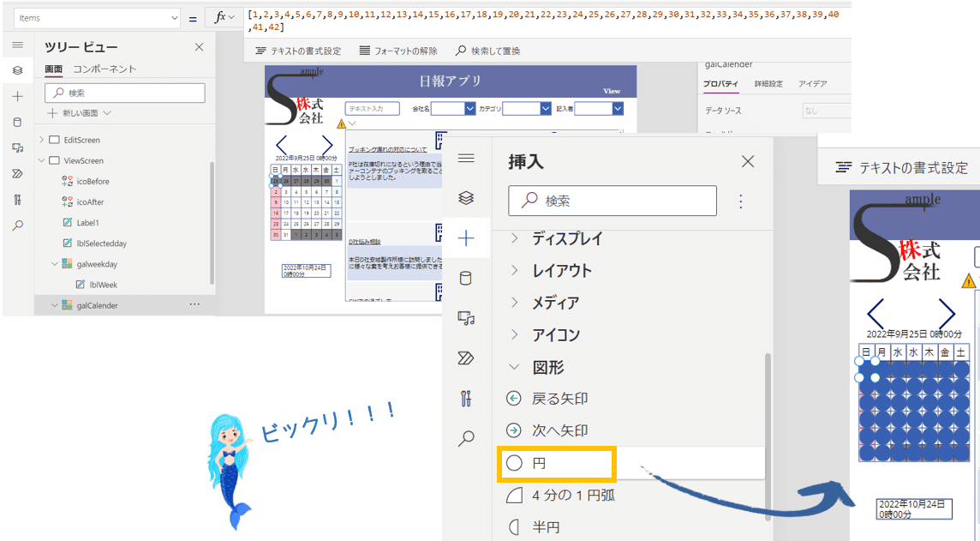Click the テキスト入力 field in the app
Screen dimensions: 980x541
tap(373, 108)
